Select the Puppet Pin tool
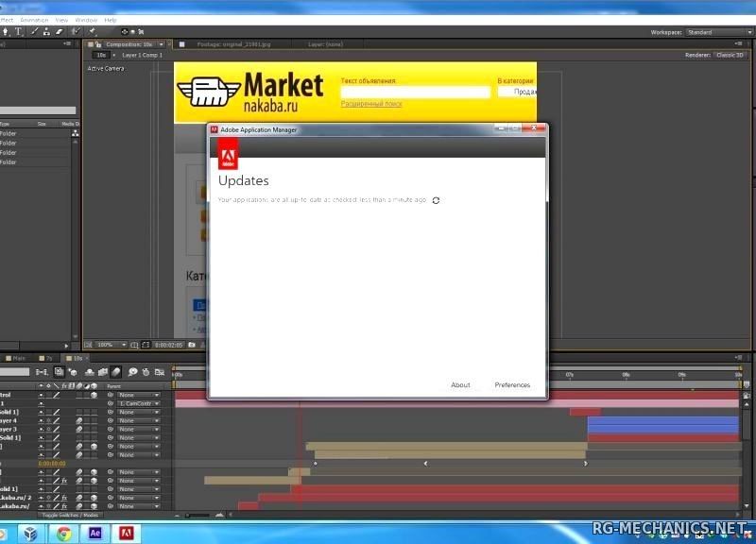This screenshot has height=544, width=756. click(x=92, y=32)
